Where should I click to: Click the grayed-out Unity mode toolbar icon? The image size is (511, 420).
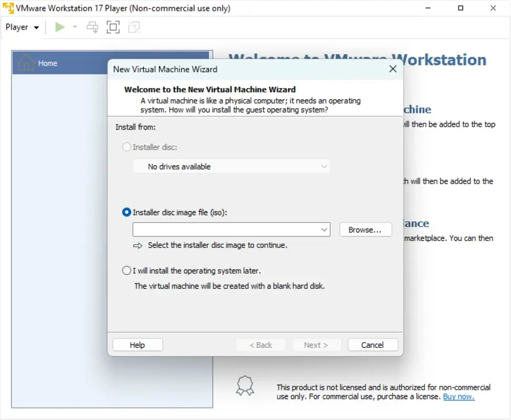pos(133,27)
